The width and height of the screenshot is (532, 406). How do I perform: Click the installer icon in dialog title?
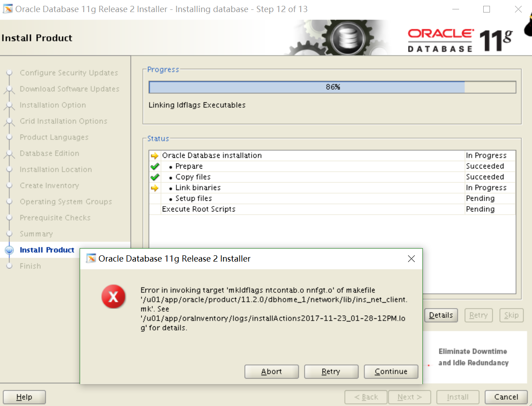click(90, 258)
